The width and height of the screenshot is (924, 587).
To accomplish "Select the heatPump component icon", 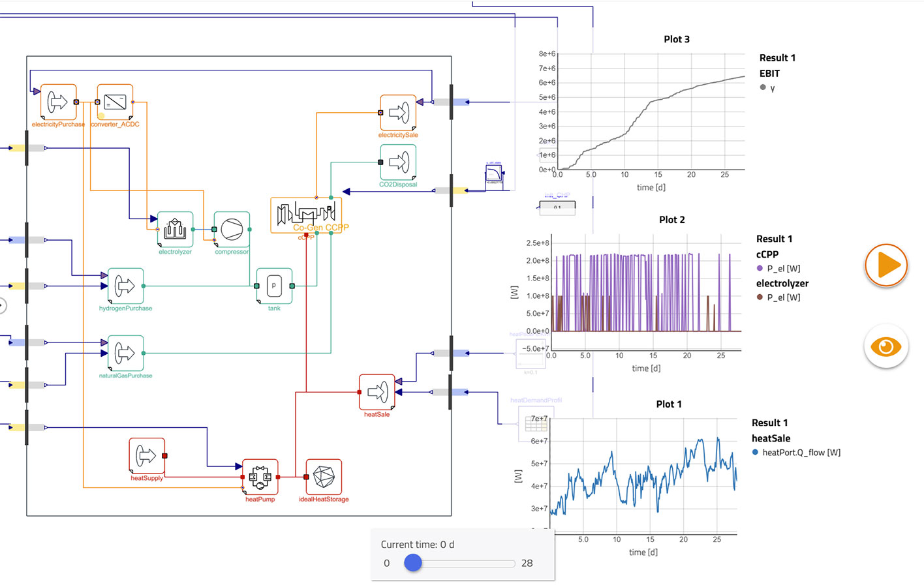I will tap(260, 478).
